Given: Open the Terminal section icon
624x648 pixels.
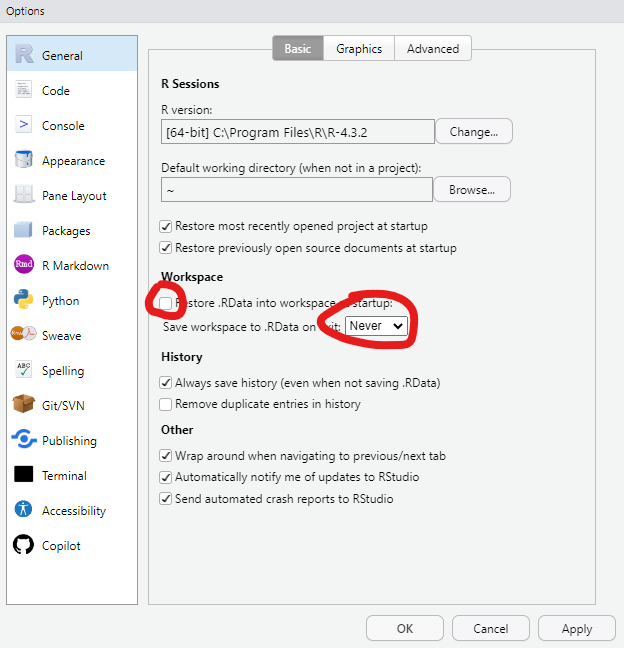Looking at the screenshot, I should pyautogui.click(x=24, y=476).
